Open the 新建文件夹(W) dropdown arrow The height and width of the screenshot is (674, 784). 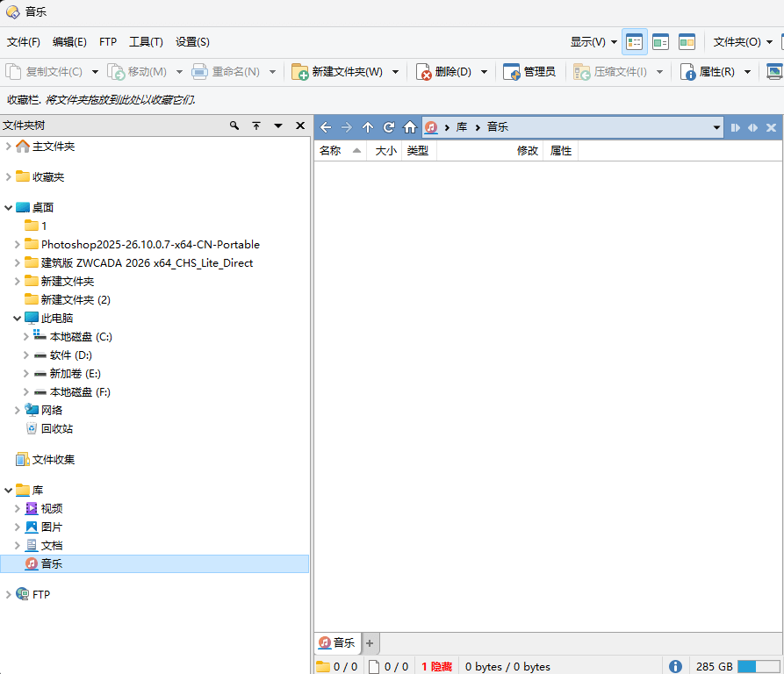pyautogui.click(x=395, y=72)
